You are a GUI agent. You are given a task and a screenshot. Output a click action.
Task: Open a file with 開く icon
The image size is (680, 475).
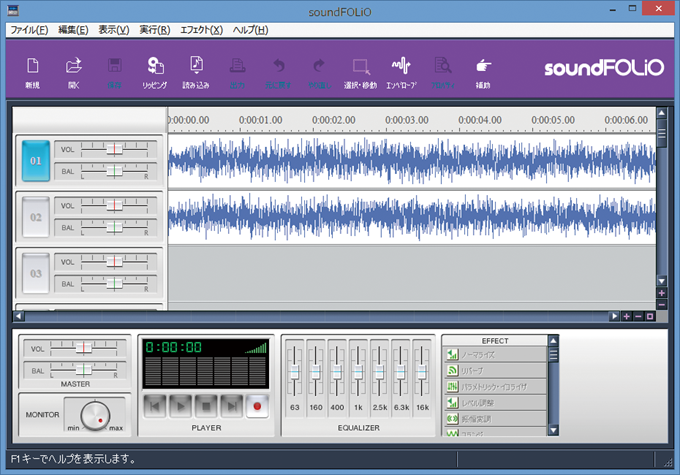[74, 72]
